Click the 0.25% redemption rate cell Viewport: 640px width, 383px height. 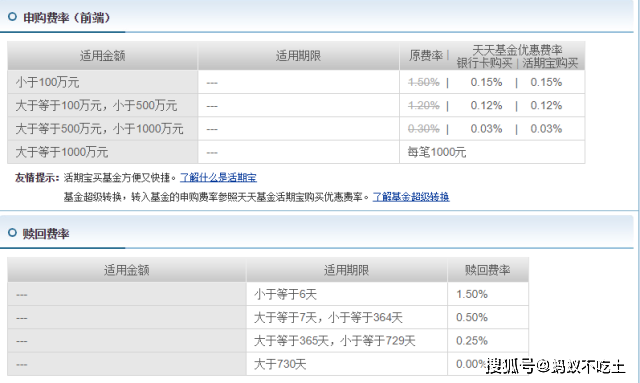tap(488, 341)
